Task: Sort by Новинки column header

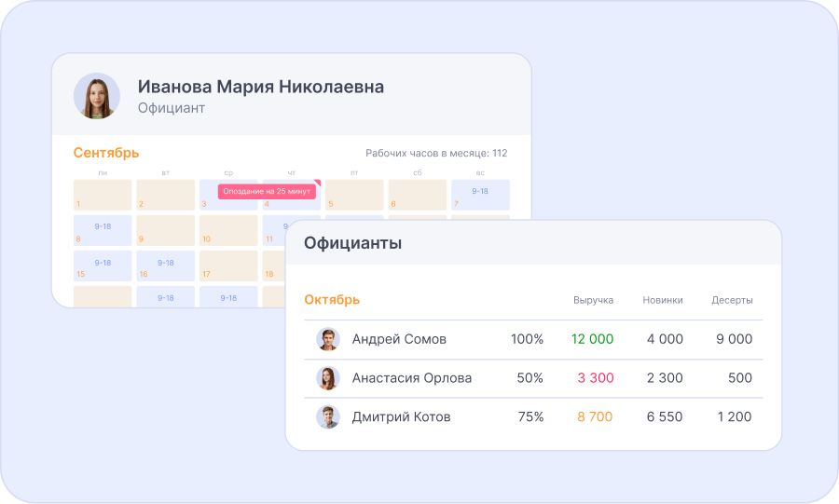Action: tap(663, 300)
